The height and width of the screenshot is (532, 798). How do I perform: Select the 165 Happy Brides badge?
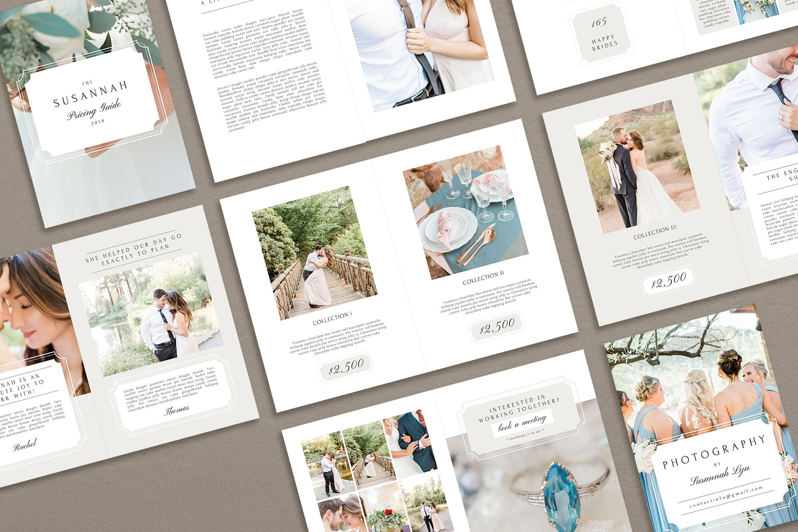pos(602,34)
